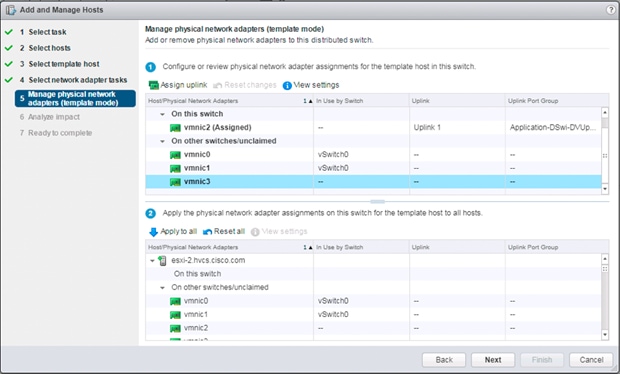The image size is (620, 374).
Task: Click the upper table scrollbar up arrow
Action: 605,113
